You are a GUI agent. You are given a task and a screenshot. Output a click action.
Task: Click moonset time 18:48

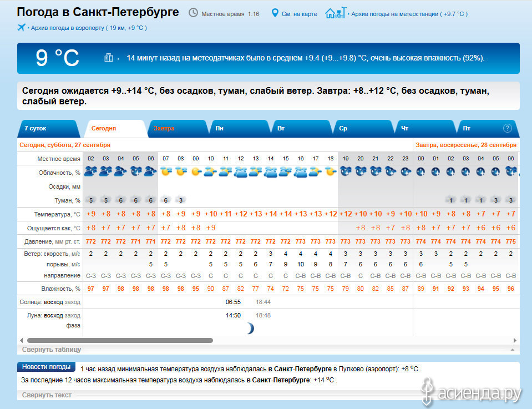point(264,315)
